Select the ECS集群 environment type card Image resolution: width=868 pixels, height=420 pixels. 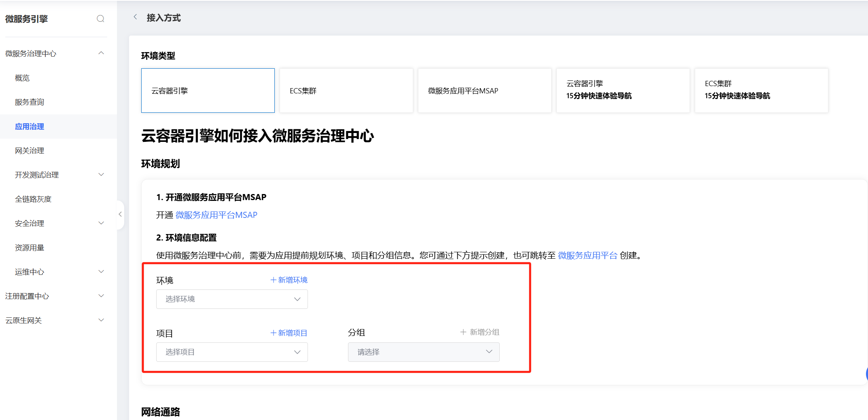tap(346, 91)
